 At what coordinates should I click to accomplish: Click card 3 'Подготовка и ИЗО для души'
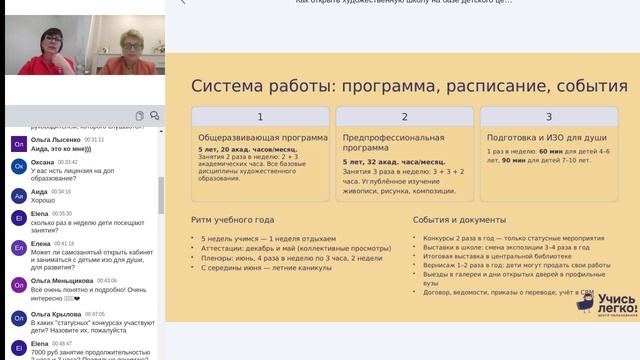[x=549, y=154]
